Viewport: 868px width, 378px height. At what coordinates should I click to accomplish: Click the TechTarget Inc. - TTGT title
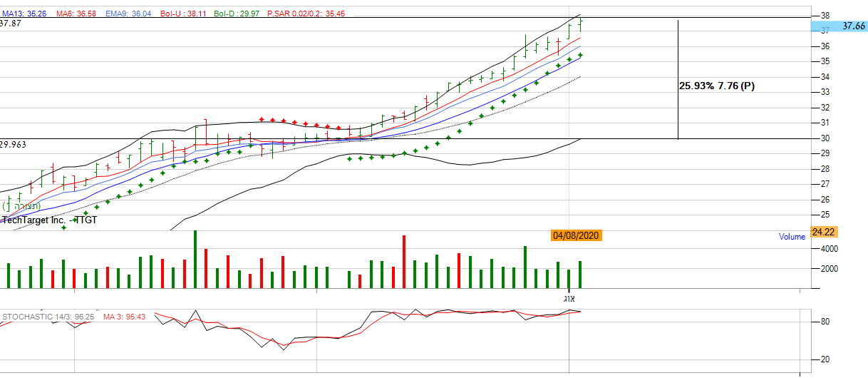50,220
